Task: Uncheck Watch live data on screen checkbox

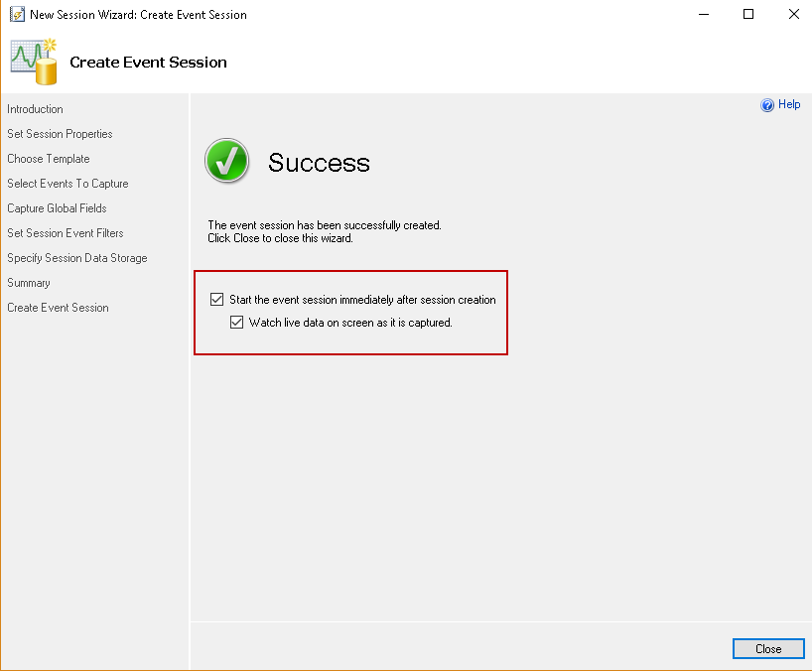Action: click(236, 323)
